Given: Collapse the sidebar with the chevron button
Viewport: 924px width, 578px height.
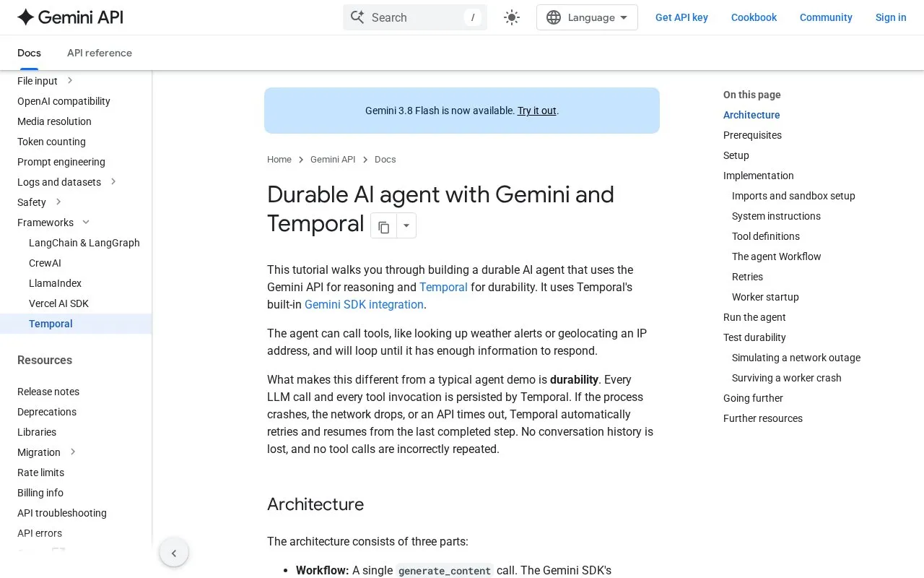Looking at the screenshot, I should coord(174,553).
